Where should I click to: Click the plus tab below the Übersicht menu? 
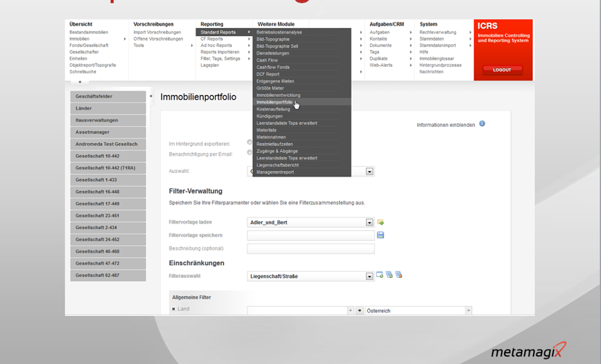(79, 82)
